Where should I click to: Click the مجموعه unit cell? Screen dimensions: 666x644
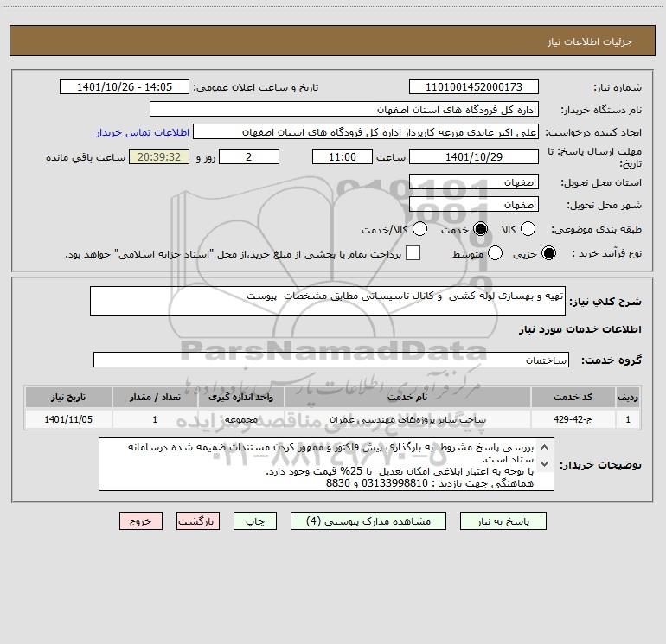coord(240,419)
